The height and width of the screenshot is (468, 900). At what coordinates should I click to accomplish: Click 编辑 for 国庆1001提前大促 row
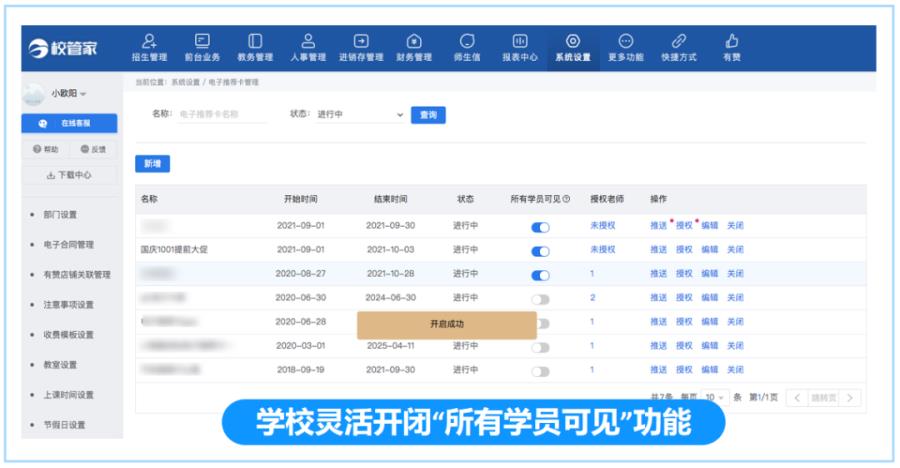(710, 249)
